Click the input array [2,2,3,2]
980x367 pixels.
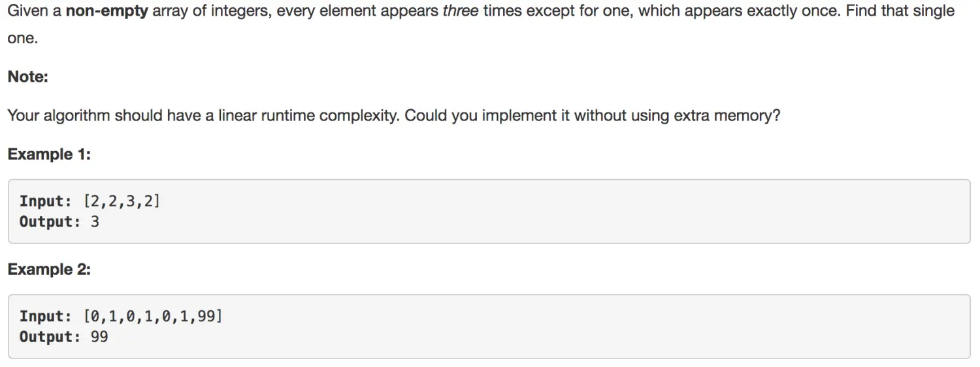coord(122,201)
